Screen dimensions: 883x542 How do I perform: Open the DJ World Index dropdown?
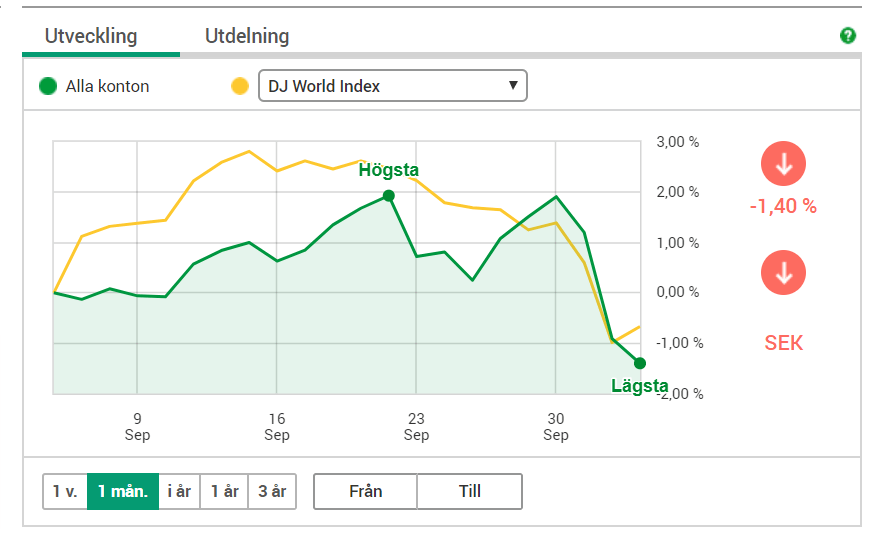[392, 86]
